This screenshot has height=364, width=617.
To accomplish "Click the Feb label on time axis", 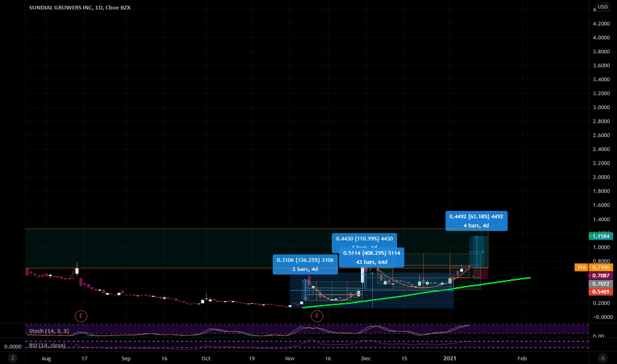I will pyautogui.click(x=522, y=359).
